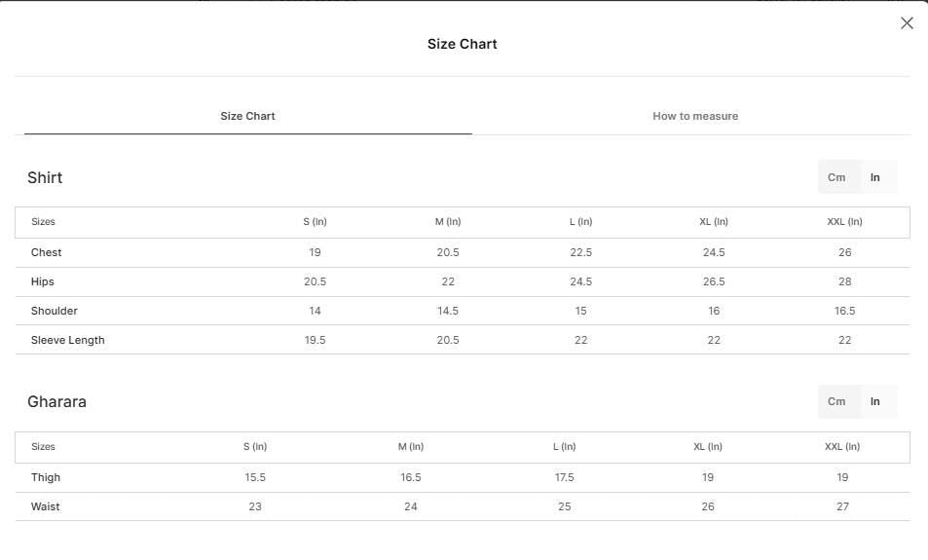Screen dimensions: 928x560
Task: Switch Gharara measurements to In
Action: [x=874, y=401]
